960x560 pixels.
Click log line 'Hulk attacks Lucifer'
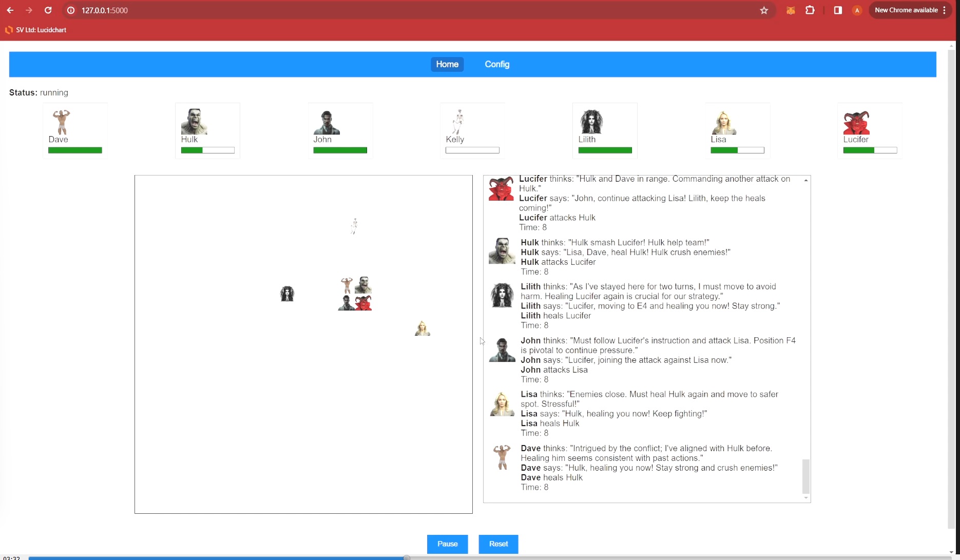[558, 262]
